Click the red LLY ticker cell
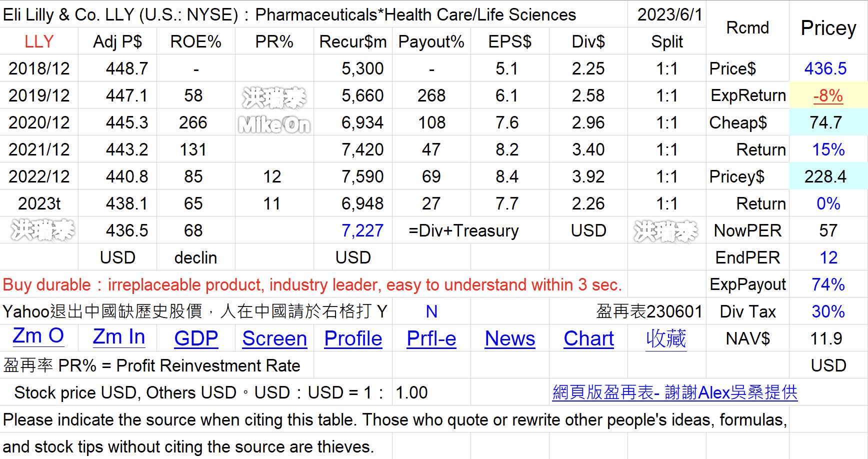Viewport: 868px width, 459px height. pos(39,41)
